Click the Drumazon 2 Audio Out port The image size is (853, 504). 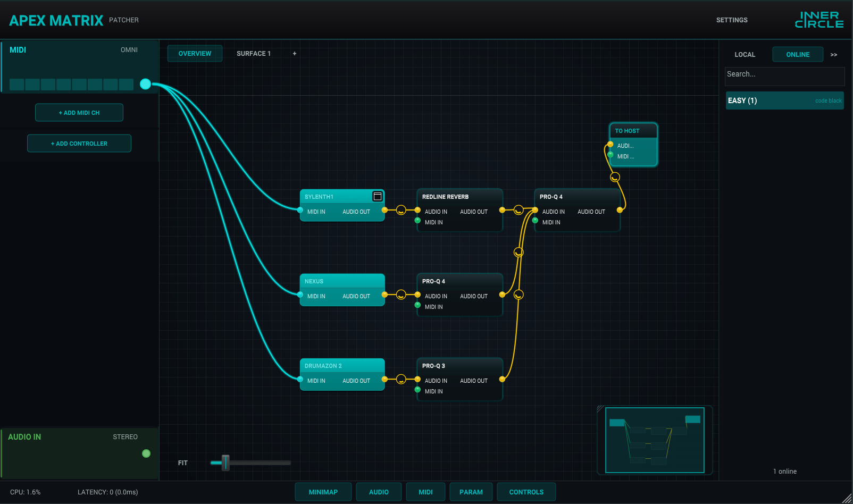coord(384,380)
